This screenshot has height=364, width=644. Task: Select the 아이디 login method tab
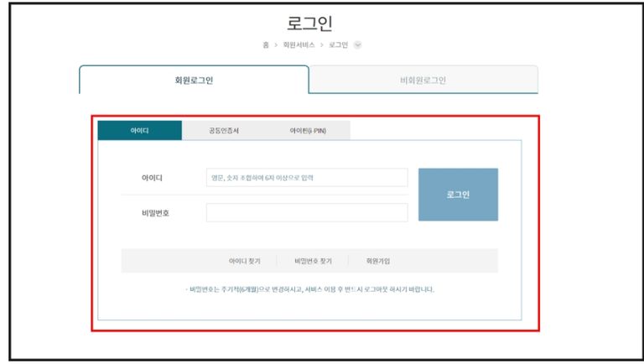pos(139,131)
